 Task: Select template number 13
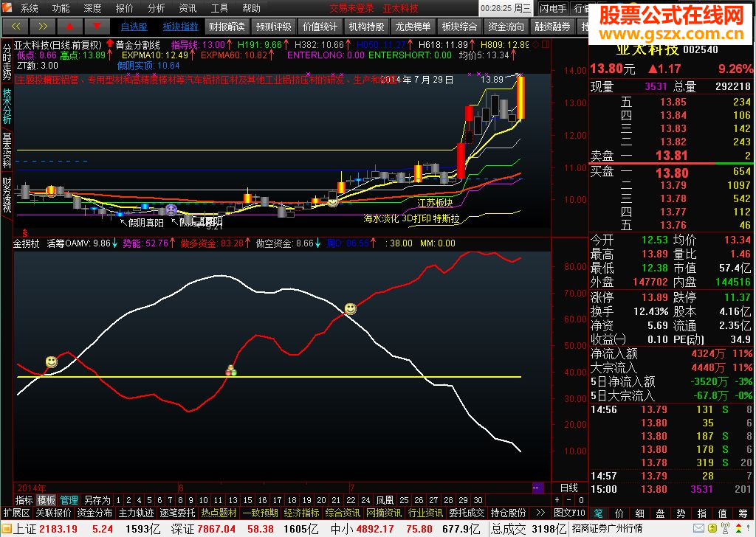[x=233, y=500]
